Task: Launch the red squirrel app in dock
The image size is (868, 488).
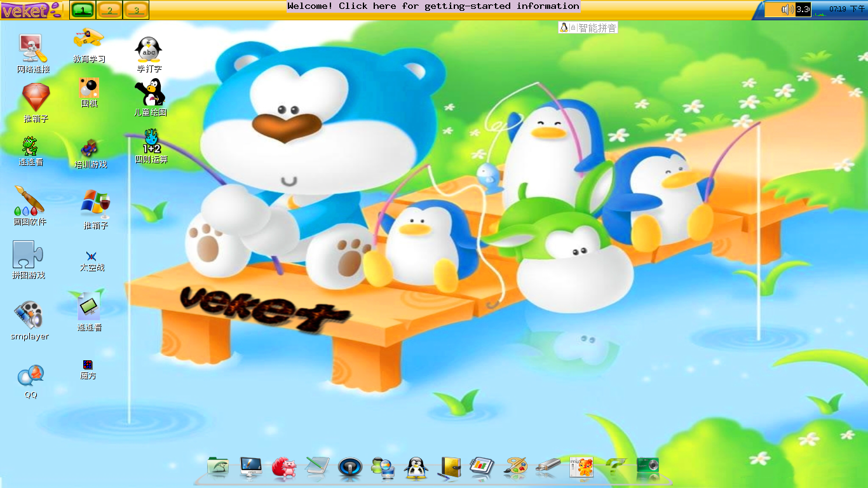Action: (284, 468)
